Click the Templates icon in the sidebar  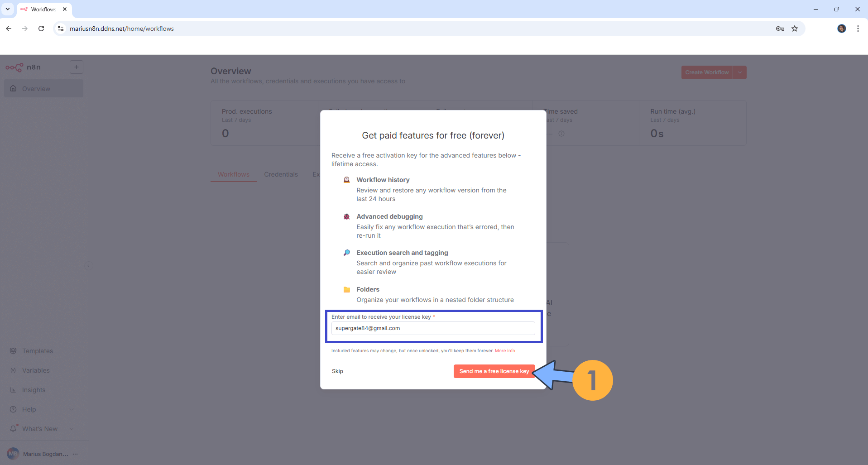tap(13, 351)
